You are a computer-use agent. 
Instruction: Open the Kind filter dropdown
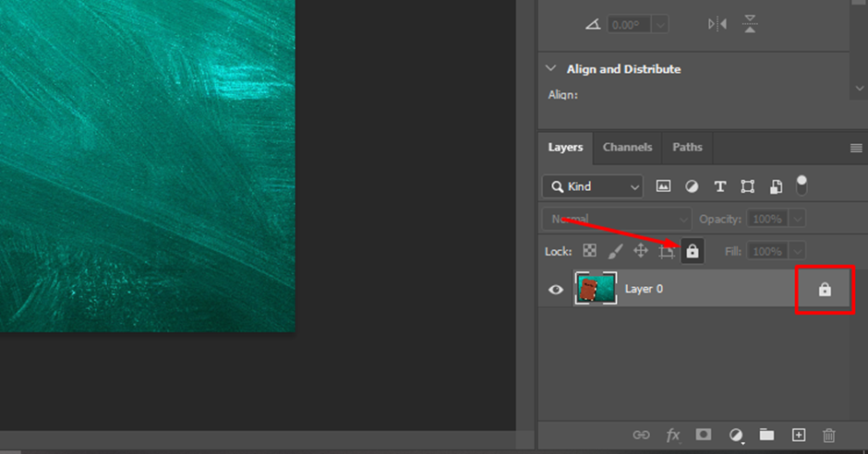coord(592,187)
